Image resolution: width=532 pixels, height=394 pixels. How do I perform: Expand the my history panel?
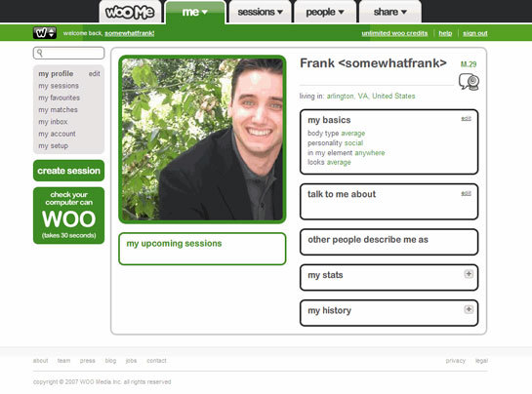click(469, 309)
